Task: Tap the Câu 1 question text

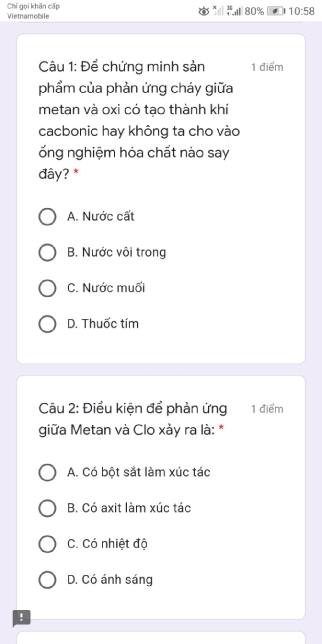Action: pyautogui.click(x=139, y=120)
